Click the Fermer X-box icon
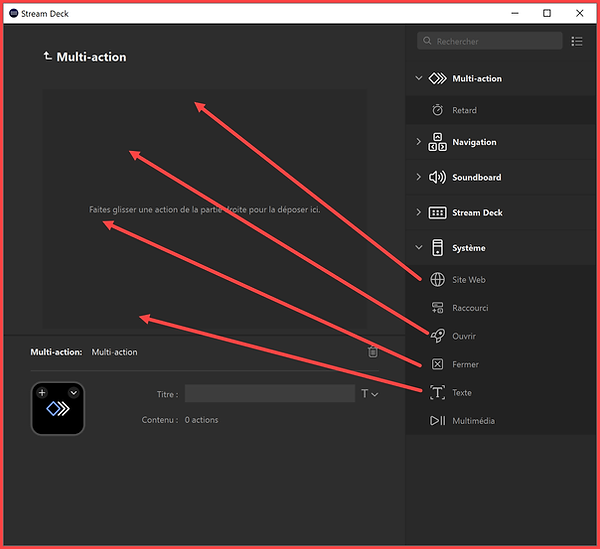 click(437, 364)
